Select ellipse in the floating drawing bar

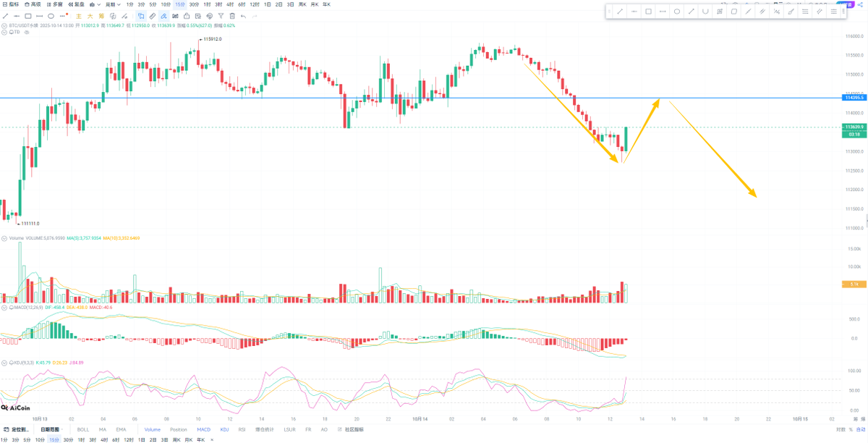pyautogui.click(x=677, y=11)
